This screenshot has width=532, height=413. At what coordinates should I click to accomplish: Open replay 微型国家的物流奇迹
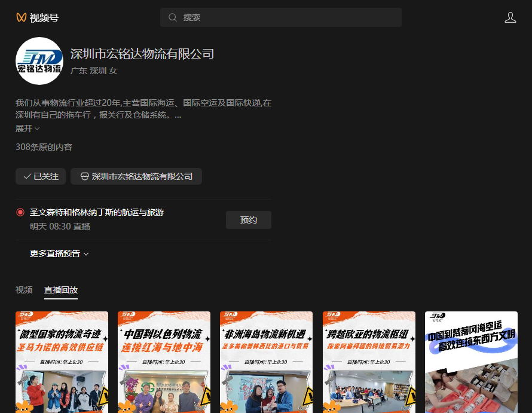click(62, 362)
